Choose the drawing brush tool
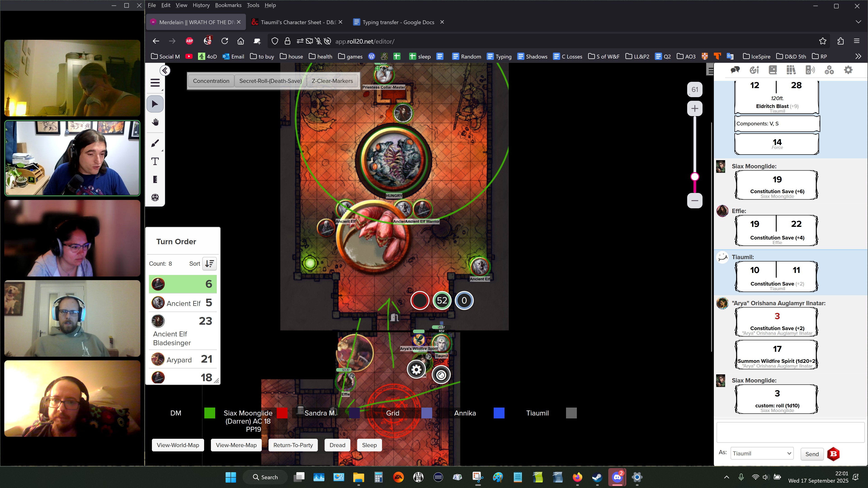Viewport: 868px width, 488px height. tap(155, 143)
